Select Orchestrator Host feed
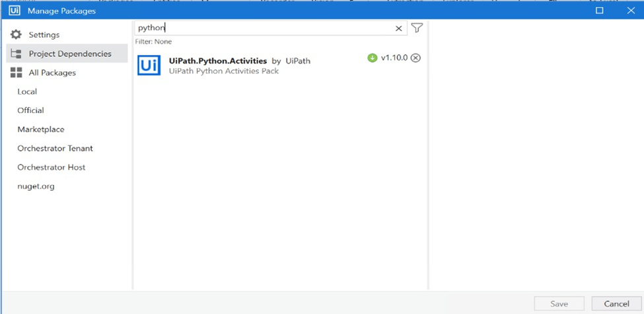Image resolution: width=644 pixels, height=314 pixels. pos(51,167)
